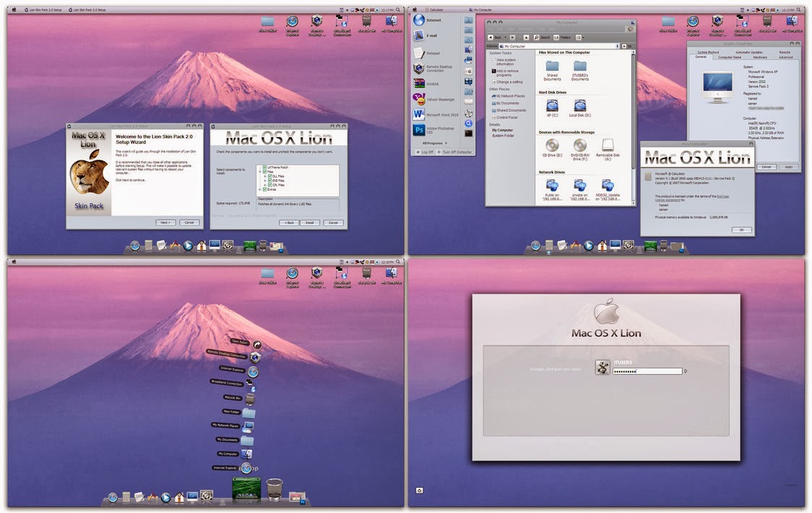Expand the CPL Files tree node
The width and height of the screenshot is (812, 513).
(x=265, y=184)
